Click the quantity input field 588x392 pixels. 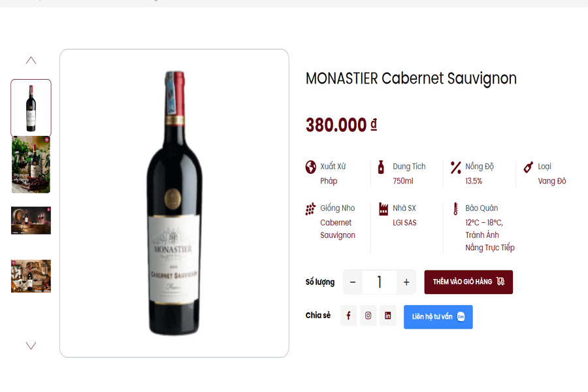pos(379,282)
